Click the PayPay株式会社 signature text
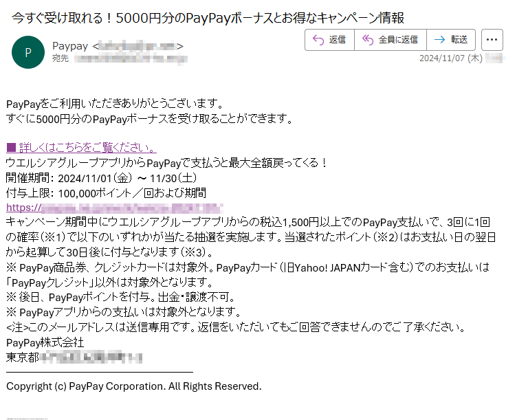The image size is (506, 420). 45,342
